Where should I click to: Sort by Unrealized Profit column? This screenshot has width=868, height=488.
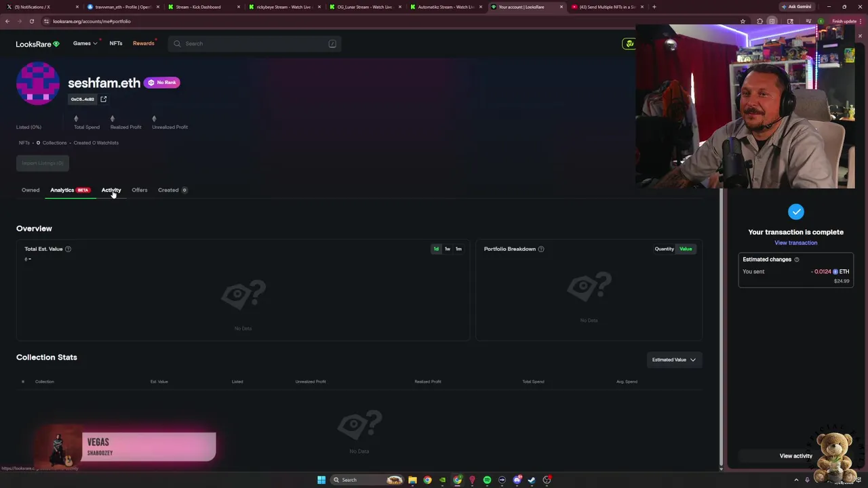click(x=311, y=382)
